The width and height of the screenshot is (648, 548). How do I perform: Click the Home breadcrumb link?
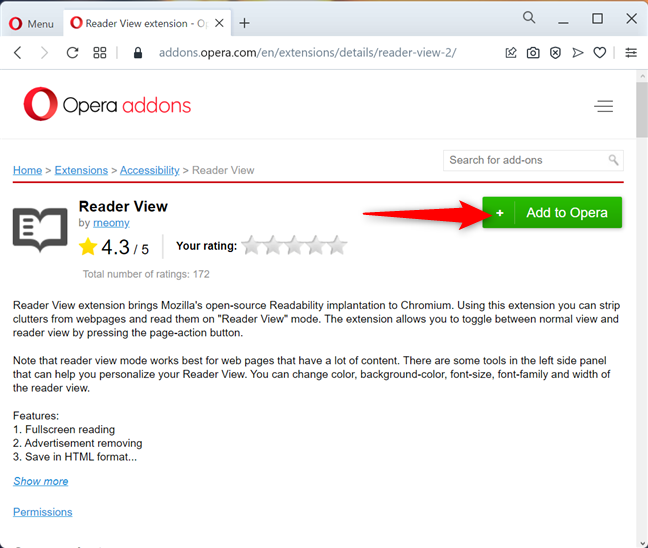pyautogui.click(x=27, y=170)
